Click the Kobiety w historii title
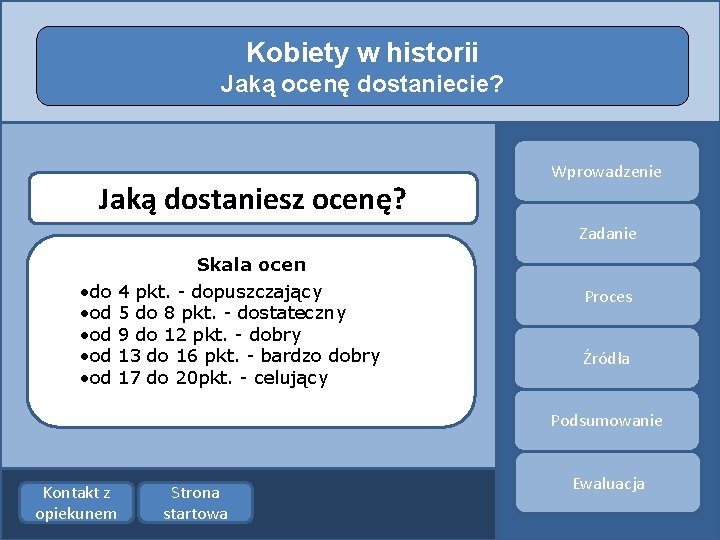Image resolution: width=720 pixels, height=540 pixels. [x=362, y=52]
